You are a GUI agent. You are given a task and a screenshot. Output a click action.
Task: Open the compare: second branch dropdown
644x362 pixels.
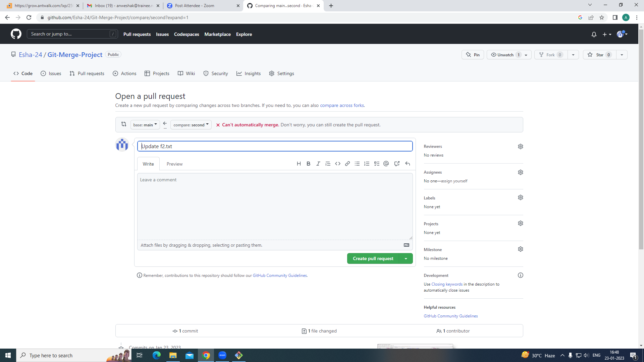click(191, 124)
